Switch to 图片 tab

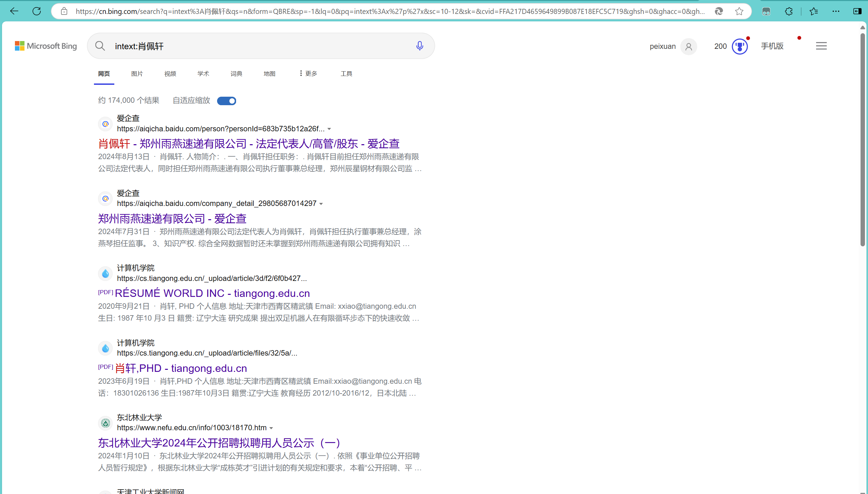coord(137,74)
